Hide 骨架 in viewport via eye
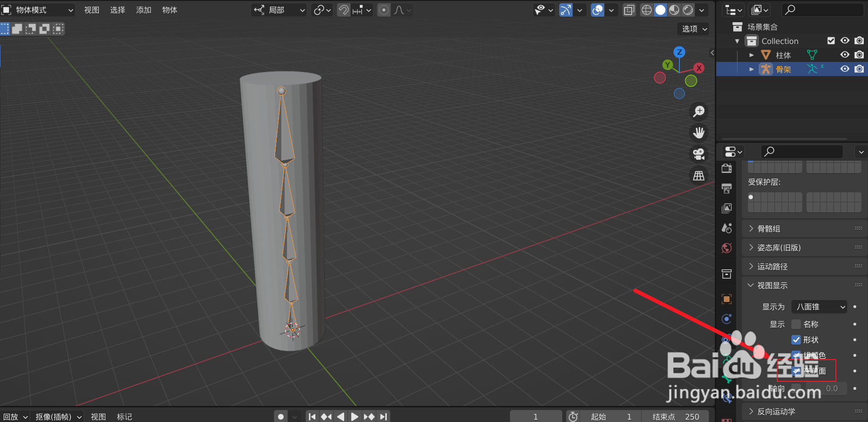This screenshot has height=422, width=868. coord(845,69)
